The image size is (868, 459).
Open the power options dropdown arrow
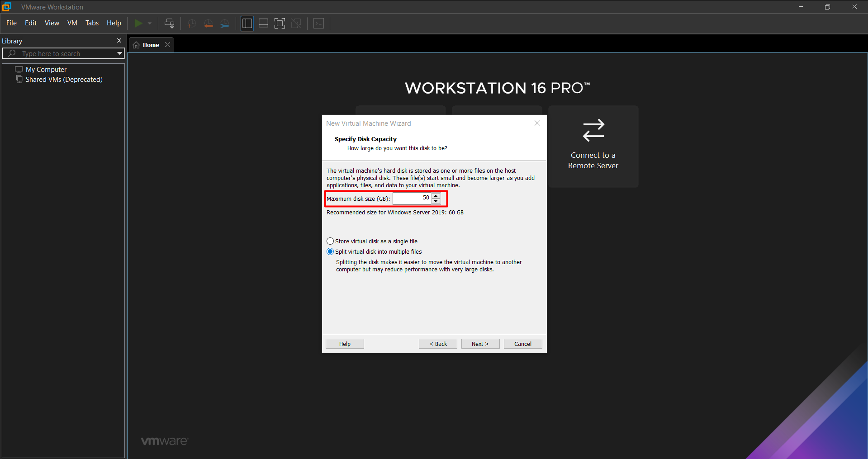[x=150, y=23]
